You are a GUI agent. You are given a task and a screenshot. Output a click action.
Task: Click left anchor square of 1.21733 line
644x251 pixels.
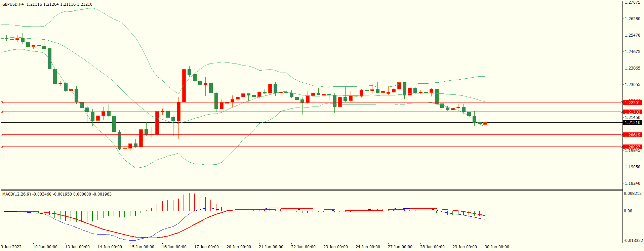pyautogui.click(x=2, y=112)
